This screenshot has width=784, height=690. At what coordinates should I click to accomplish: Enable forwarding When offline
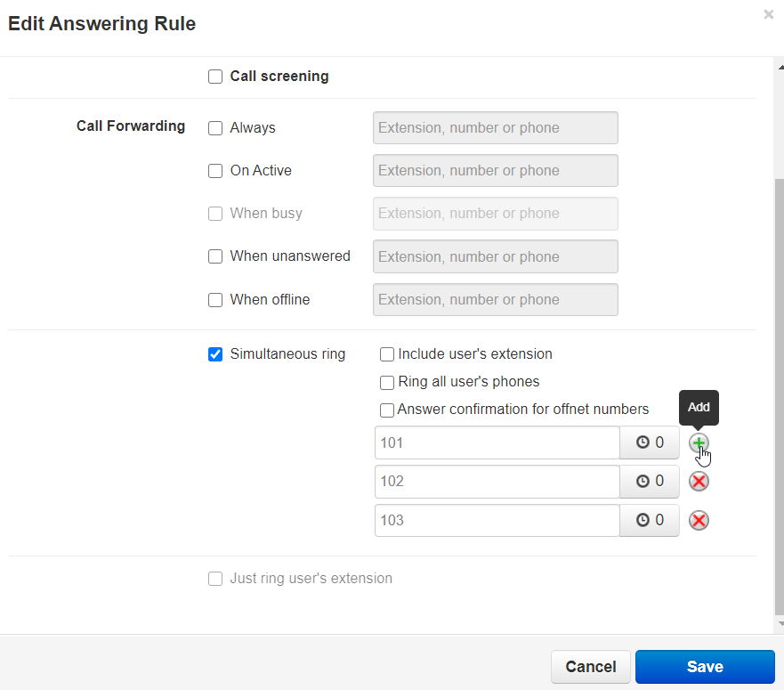(x=215, y=300)
